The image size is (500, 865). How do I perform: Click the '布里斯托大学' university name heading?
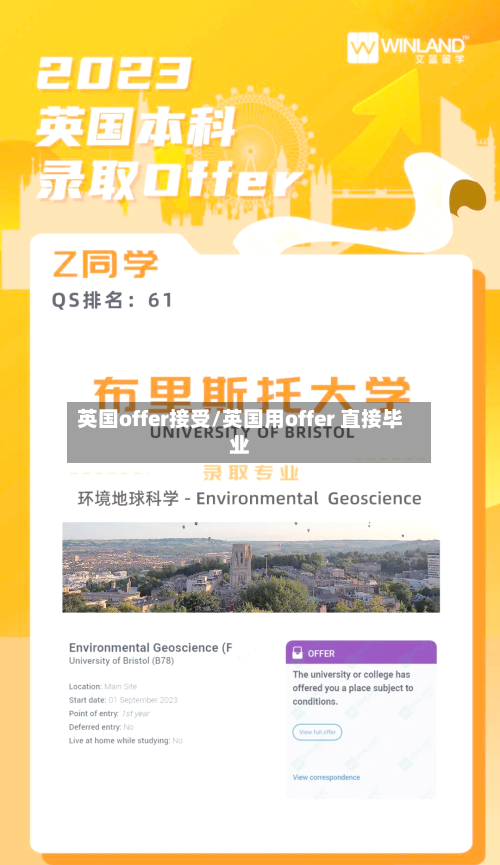pos(251,394)
